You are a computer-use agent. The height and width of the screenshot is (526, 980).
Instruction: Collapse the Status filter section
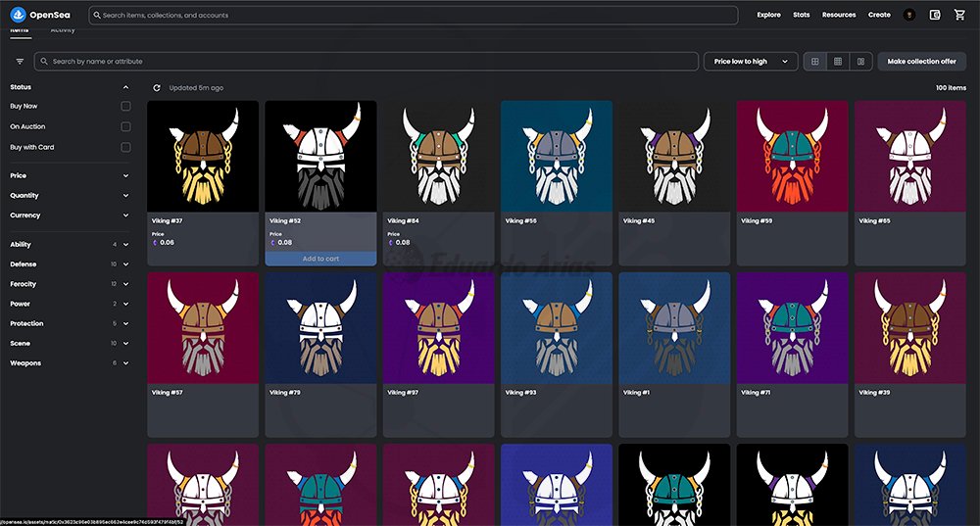[x=125, y=87]
